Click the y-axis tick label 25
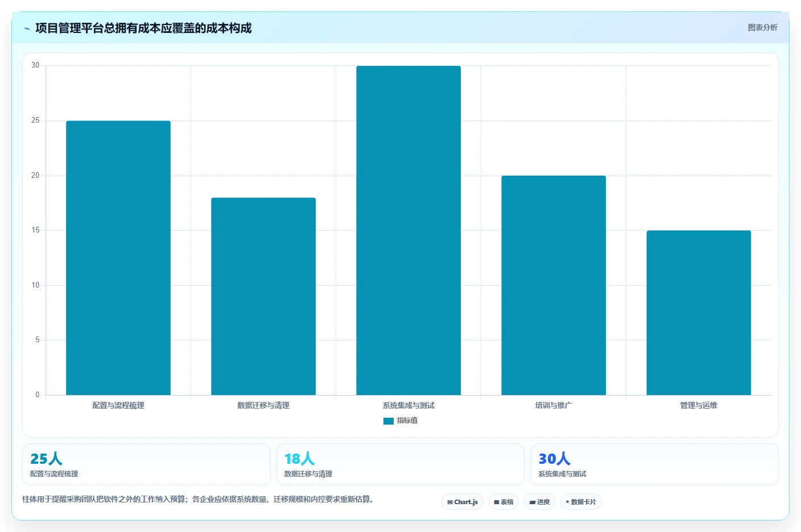Viewport: 801px width, 532px height. (35, 120)
